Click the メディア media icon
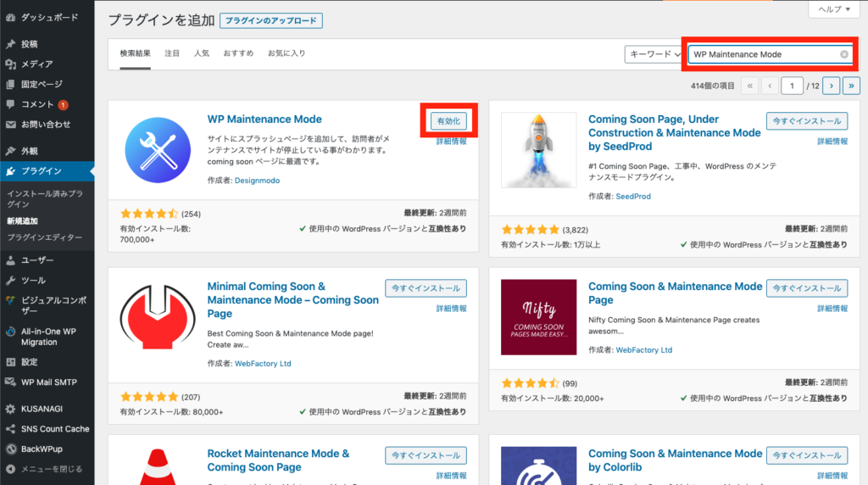Image resolution: width=868 pixels, height=485 pixels. coord(10,64)
